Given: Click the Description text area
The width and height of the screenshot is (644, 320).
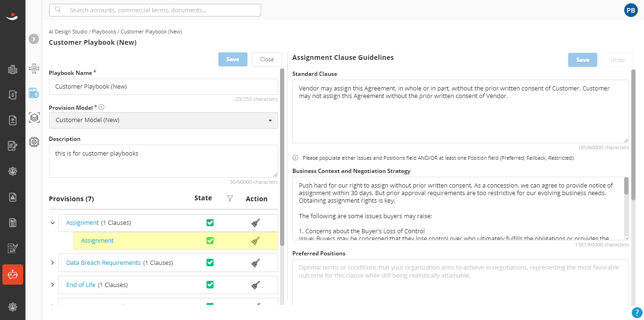Looking at the screenshot, I should click(x=164, y=161).
